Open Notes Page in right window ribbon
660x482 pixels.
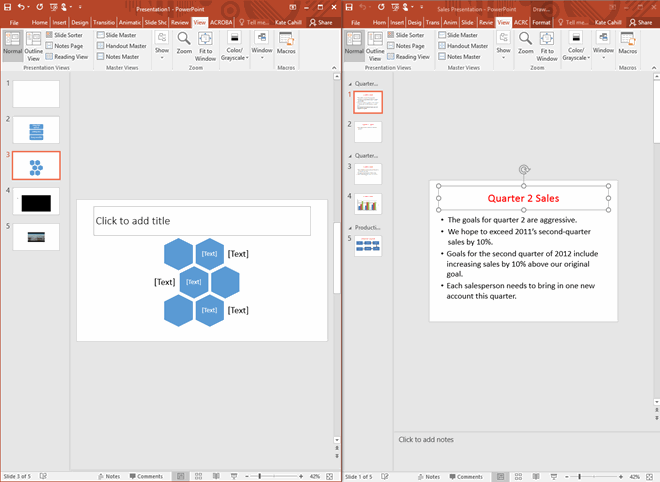click(406, 45)
